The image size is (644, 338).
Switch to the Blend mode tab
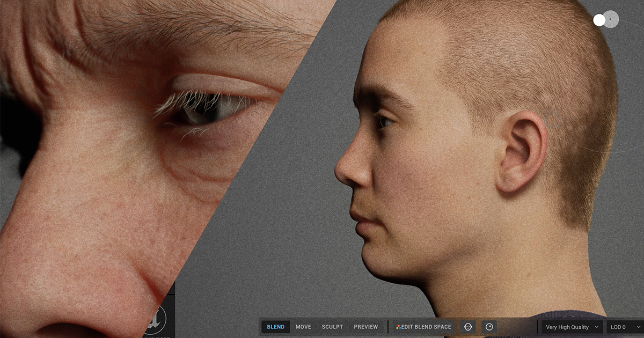pyautogui.click(x=275, y=327)
